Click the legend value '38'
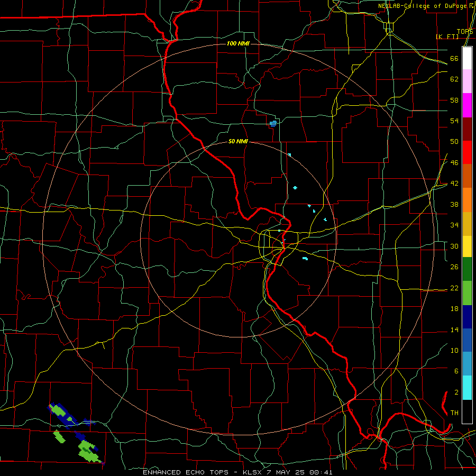476x476 pixels. tap(454, 204)
